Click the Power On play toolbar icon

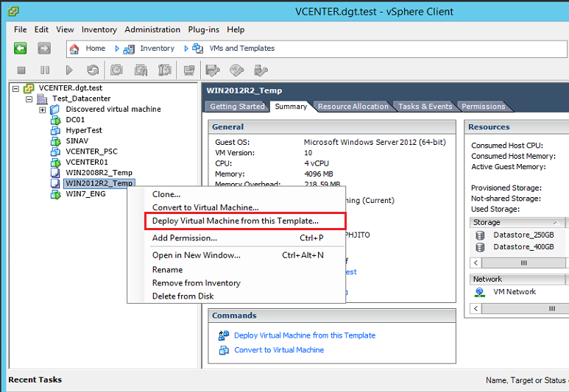(x=69, y=70)
